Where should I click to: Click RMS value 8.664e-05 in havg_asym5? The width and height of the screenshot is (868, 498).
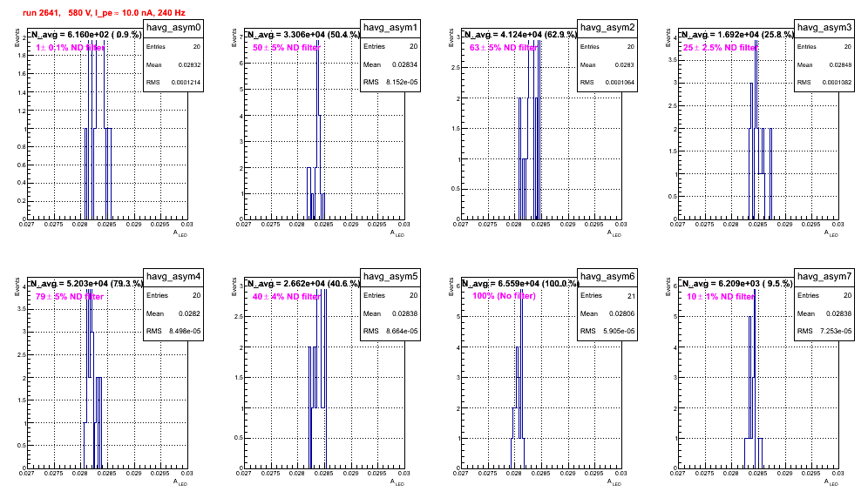click(403, 332)
